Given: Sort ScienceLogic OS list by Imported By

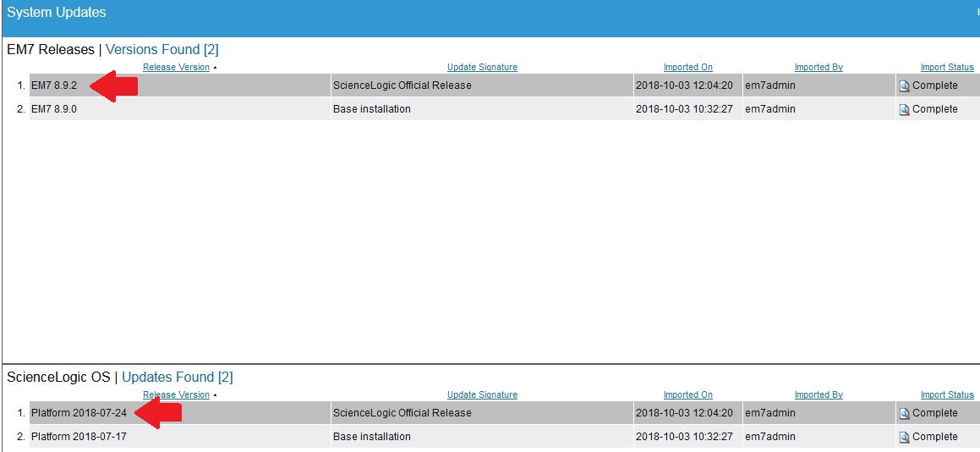Looking at the screenshot, I should 818,395.
